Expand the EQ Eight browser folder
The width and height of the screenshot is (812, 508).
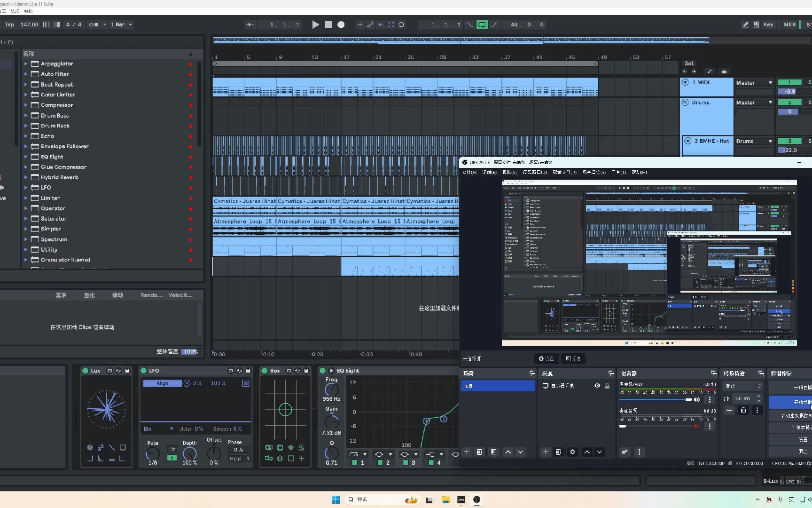[x=26, y=157]
